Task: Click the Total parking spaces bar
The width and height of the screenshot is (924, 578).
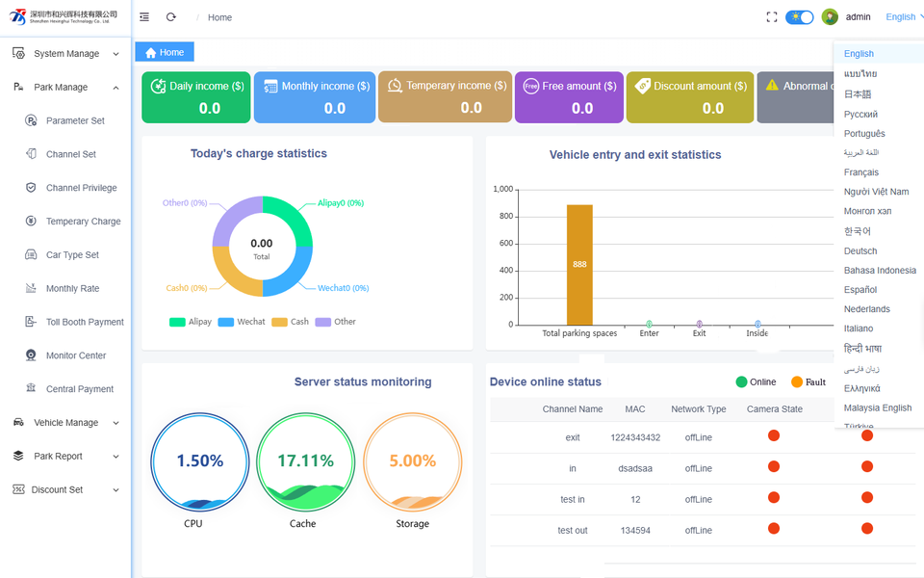Action: [x=579, y=265]
